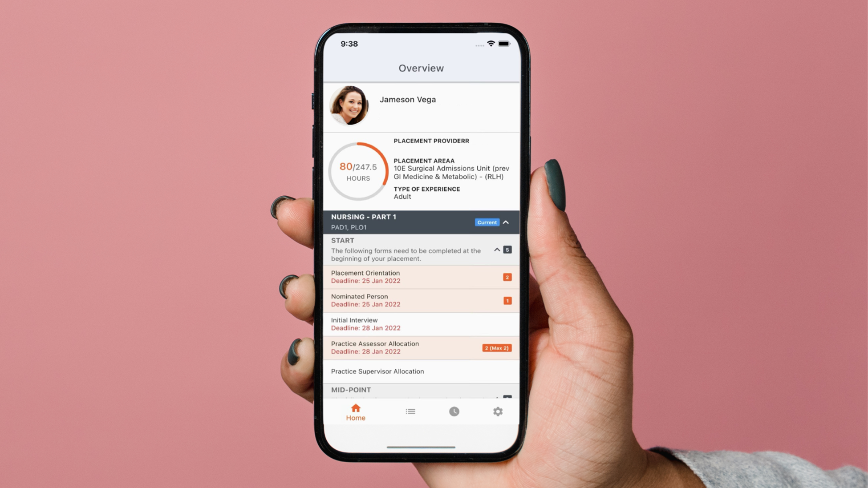
Task: Open the Nominated Person form
Action: pos(419,300)
